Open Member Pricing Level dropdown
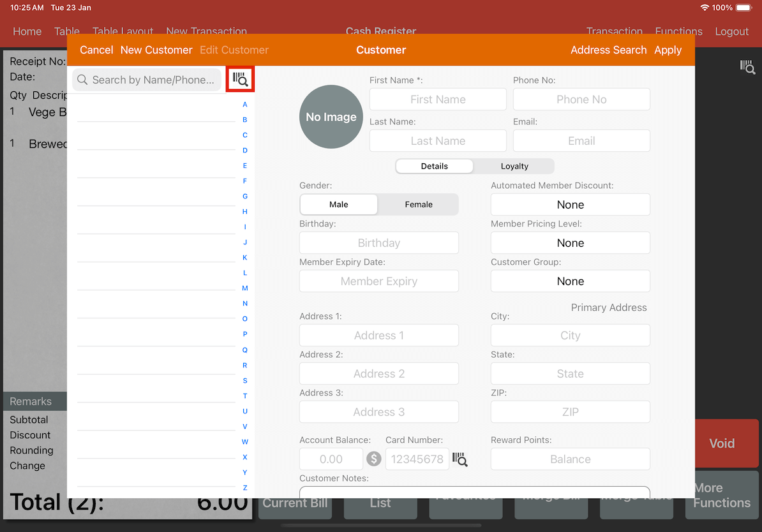 pyautogui.click(x=570, y=243)
